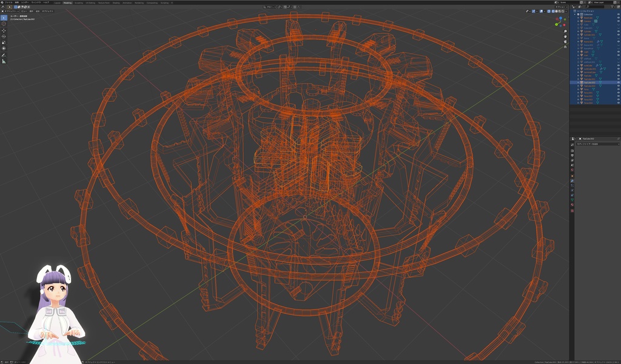The image size is (621, 364).
Task: Open the Object Data green triangle tab
Action: [x=572, y=200]
